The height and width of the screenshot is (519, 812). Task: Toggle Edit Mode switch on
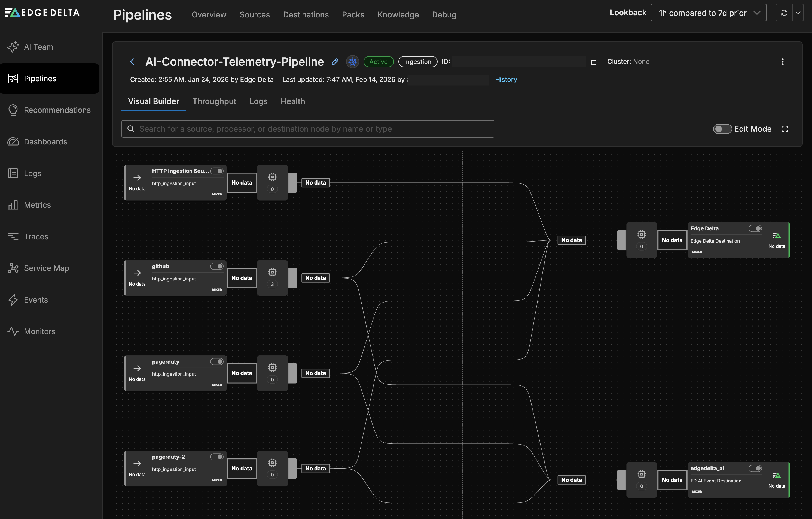[722, 129]
